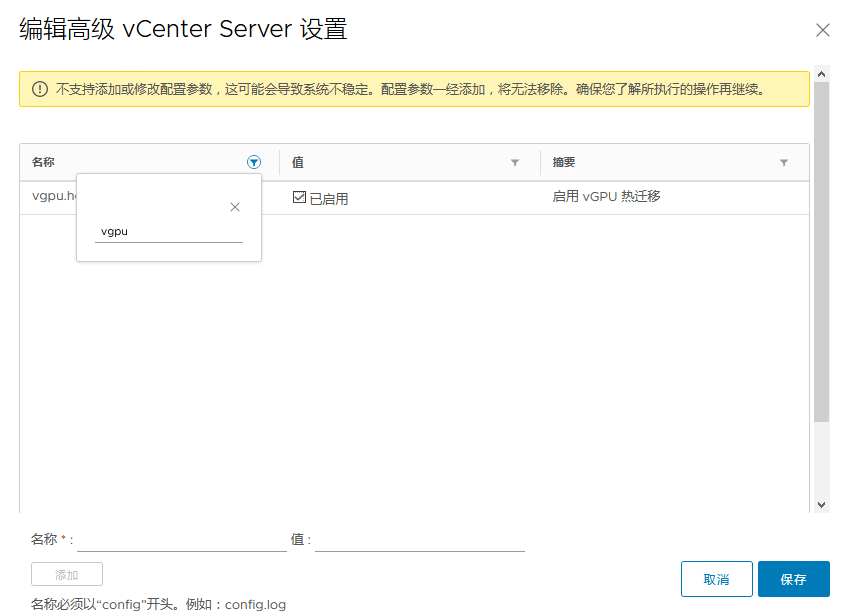
Task: Click the 名称 input field at bottom
Action: tap(182, 540)
